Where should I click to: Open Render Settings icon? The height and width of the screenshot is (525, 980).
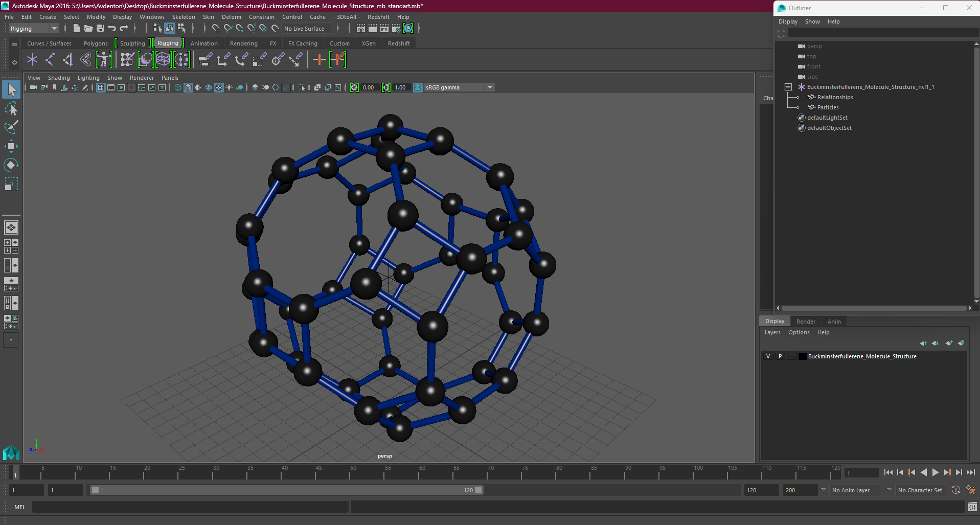coord(396,29)
